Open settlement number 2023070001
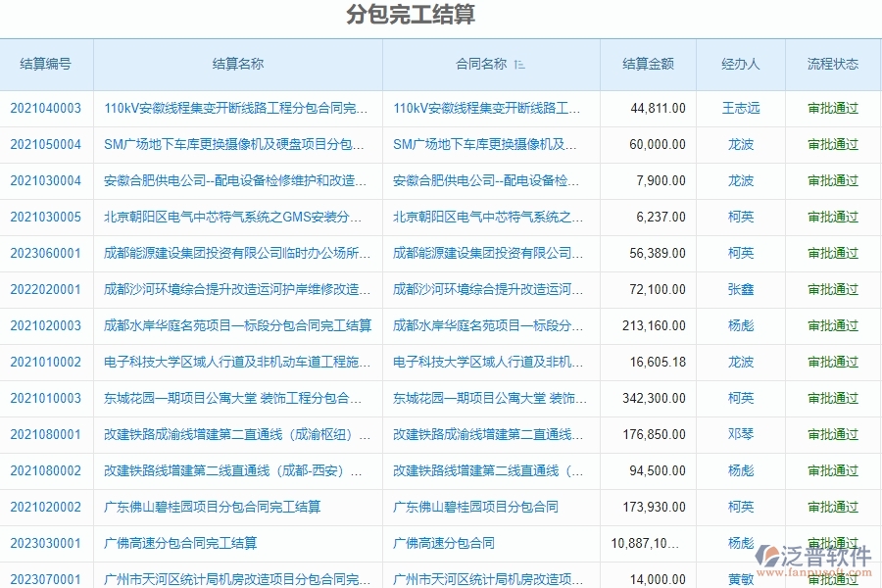882x588 pixels. pyautogui.click(x=46, y=579)
